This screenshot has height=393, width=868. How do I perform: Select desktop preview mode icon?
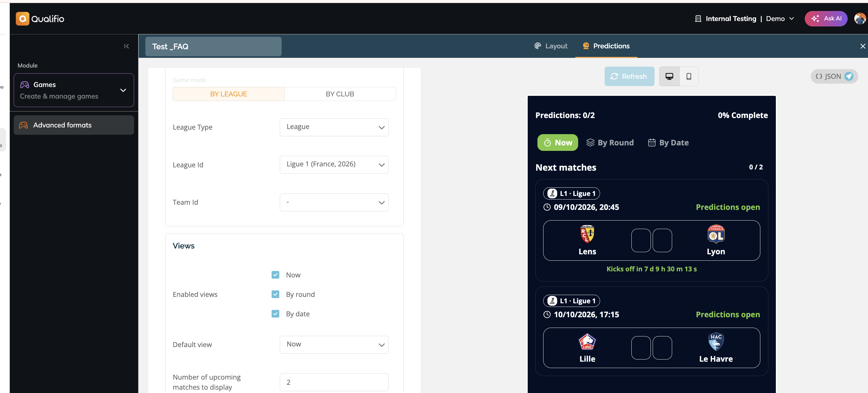[669, 77]
